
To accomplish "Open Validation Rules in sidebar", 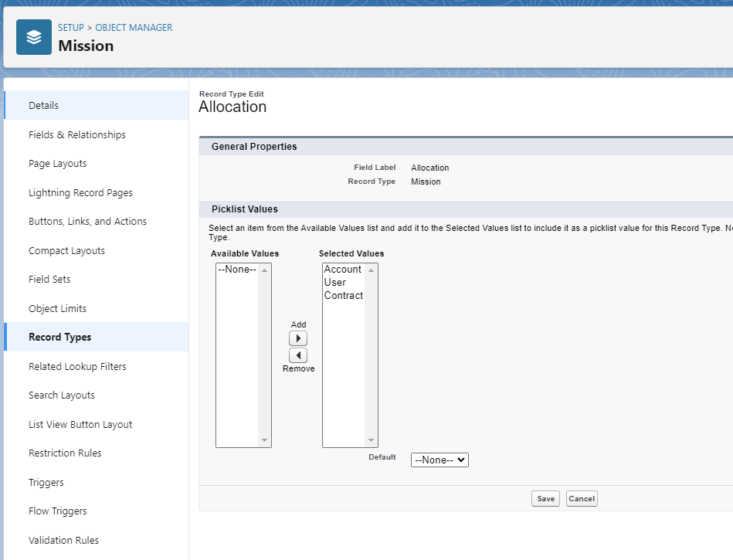I will (64, 541).
